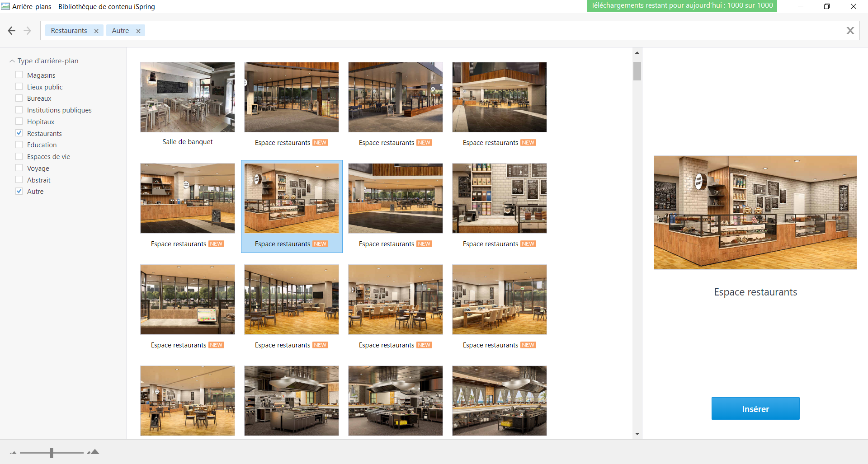Viewport: 868px width, 464px height.
Task: Remove the Restaurants filter tag
Action: [x=96, y=31]
